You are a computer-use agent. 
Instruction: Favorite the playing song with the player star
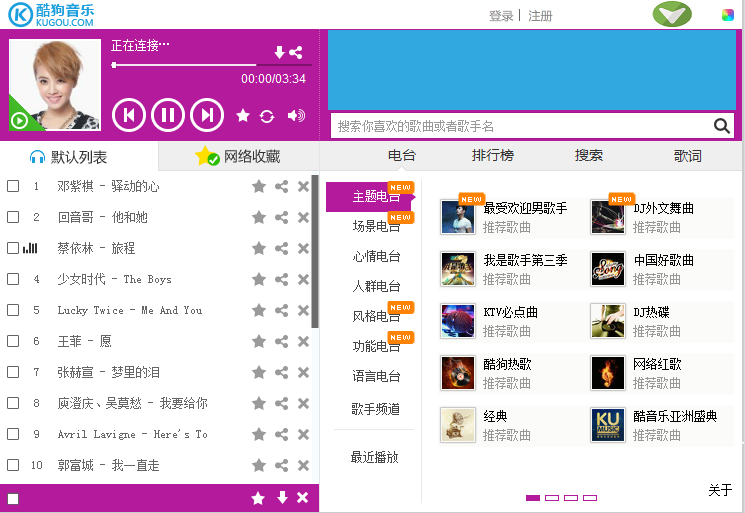pos(243,115)
